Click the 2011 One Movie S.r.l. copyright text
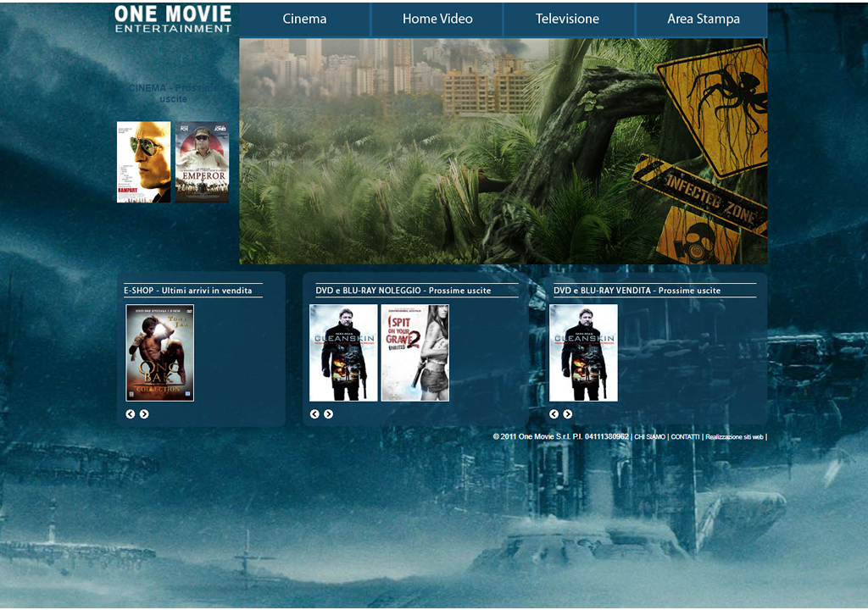The height and width of the screenshot is (610, 868). [x=561, y=436]
